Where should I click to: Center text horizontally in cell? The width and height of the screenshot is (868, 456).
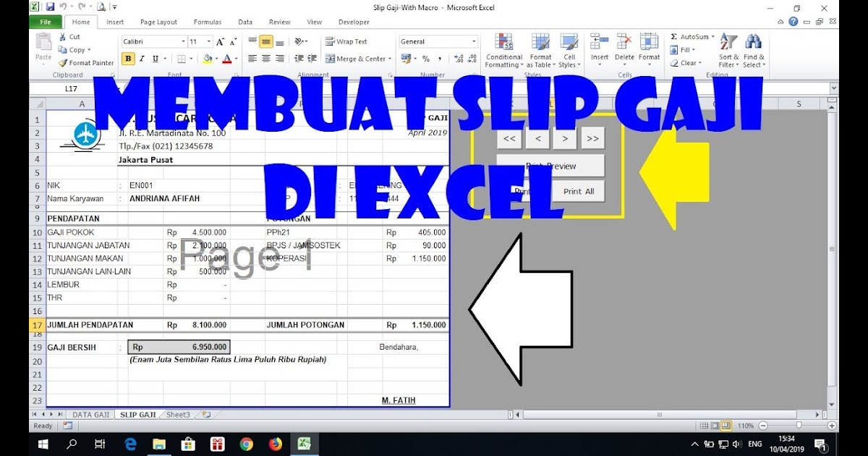(266, 59)
